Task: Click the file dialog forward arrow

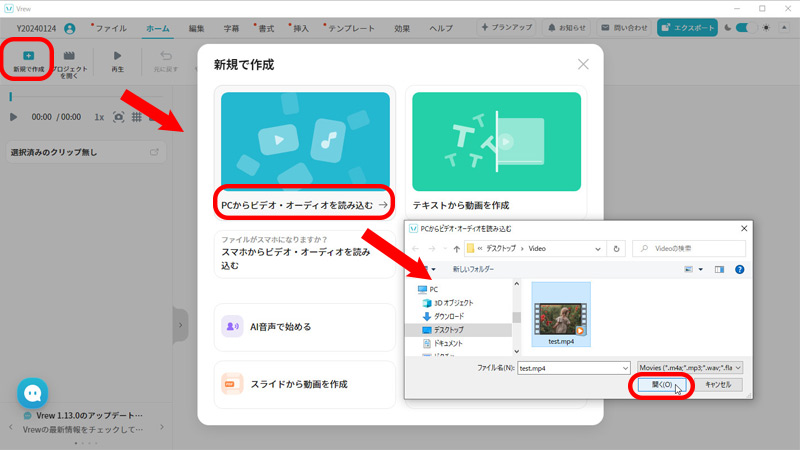Action: click(432, 248)
